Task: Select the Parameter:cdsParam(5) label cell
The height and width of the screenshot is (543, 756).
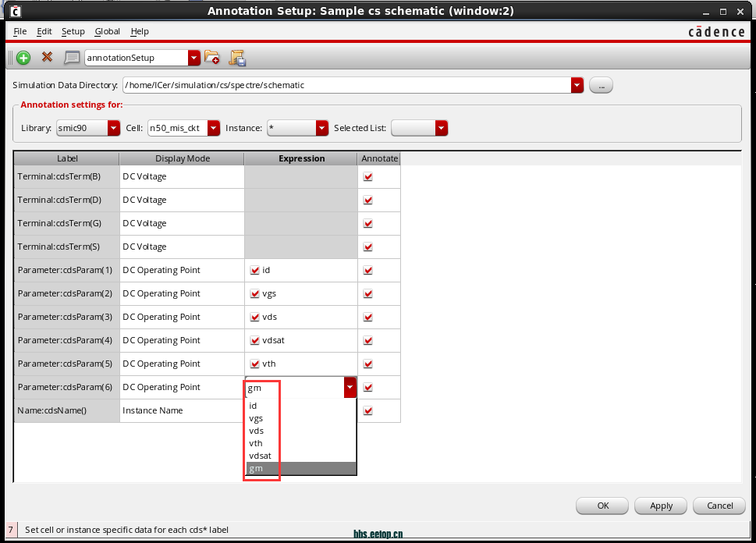Action: pos(67,364)
